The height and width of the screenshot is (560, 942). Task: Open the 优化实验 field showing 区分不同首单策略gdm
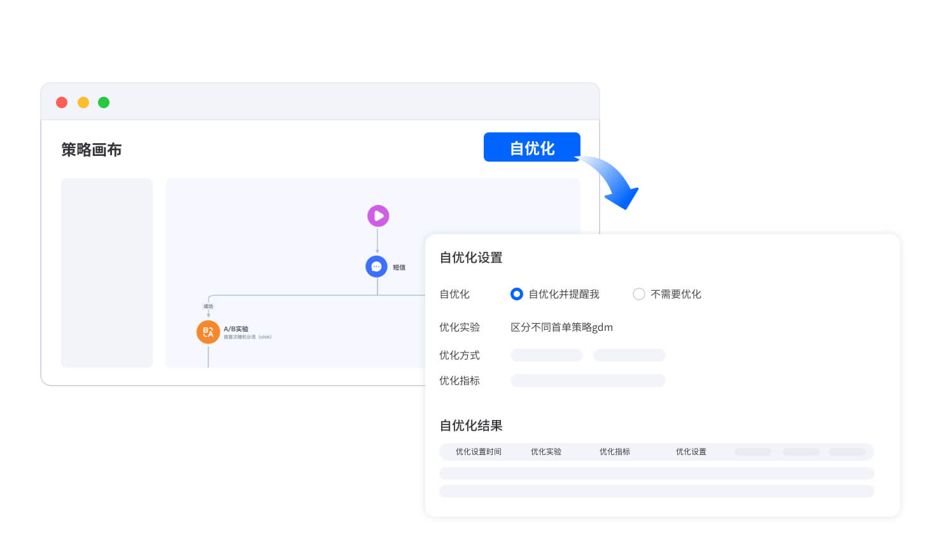point(561,327)
